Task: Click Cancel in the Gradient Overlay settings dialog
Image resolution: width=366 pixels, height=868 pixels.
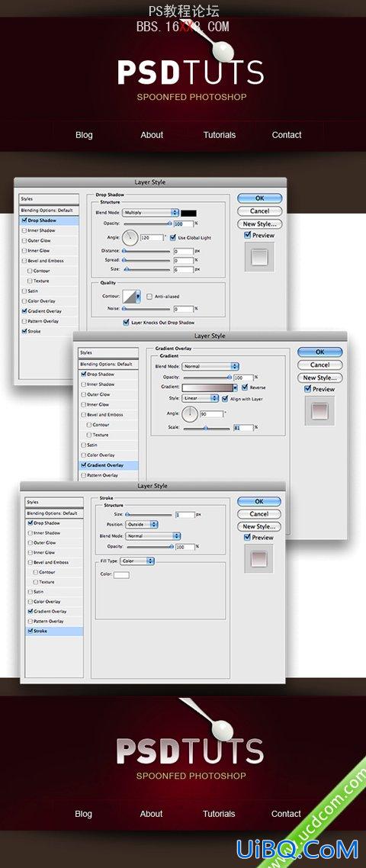Action: pos(319,365)
